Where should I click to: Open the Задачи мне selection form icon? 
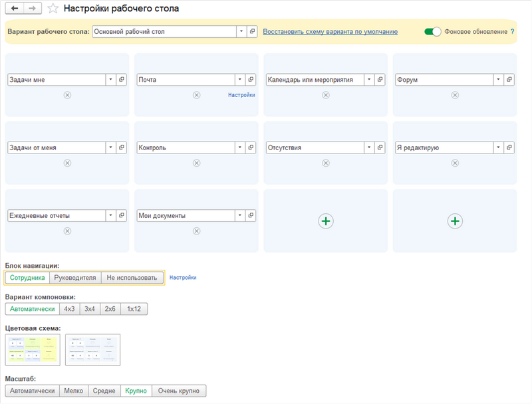(x=122, y=80)
